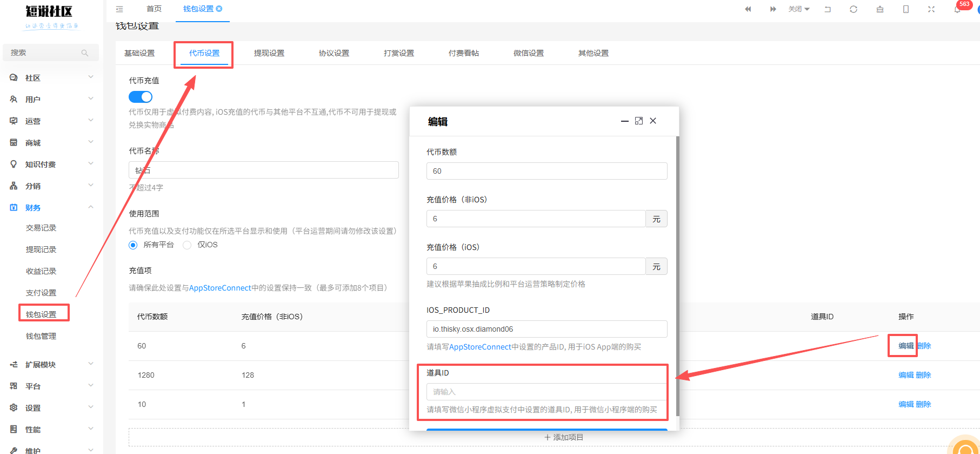Screen dimensions: 980x454
Task: Click the sidebar 搜索 input box
Action: click(51, 53)
